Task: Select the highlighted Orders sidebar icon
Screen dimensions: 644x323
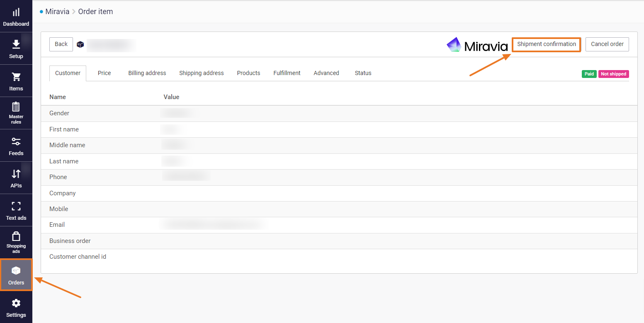Action: pyautogui.click(x=16, y=274)
